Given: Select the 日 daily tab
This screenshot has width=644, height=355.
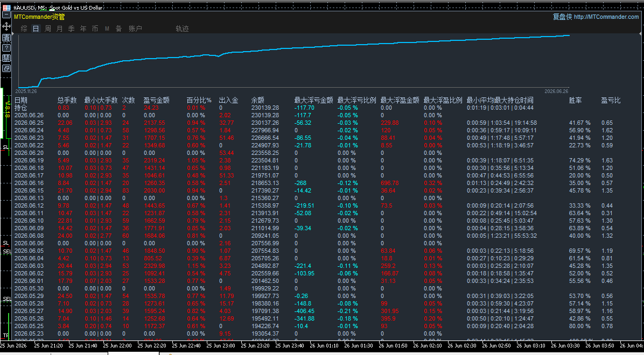Looking at the screenshot, I should 36,29.
